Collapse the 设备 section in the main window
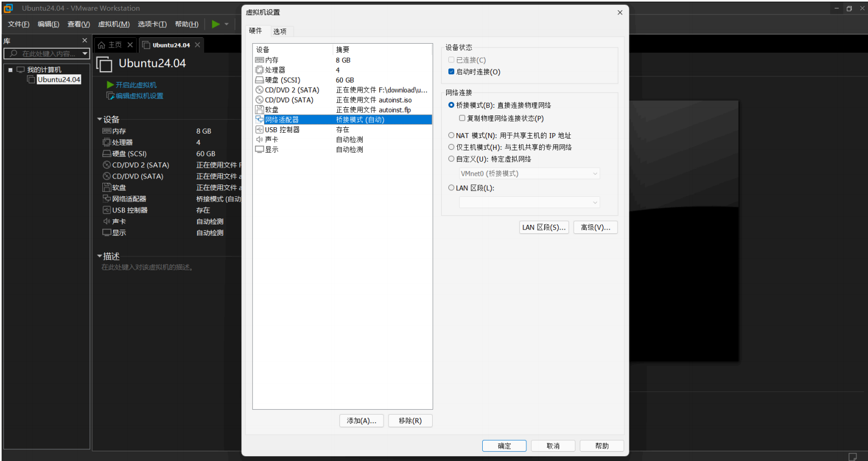 tap(100, 119)
